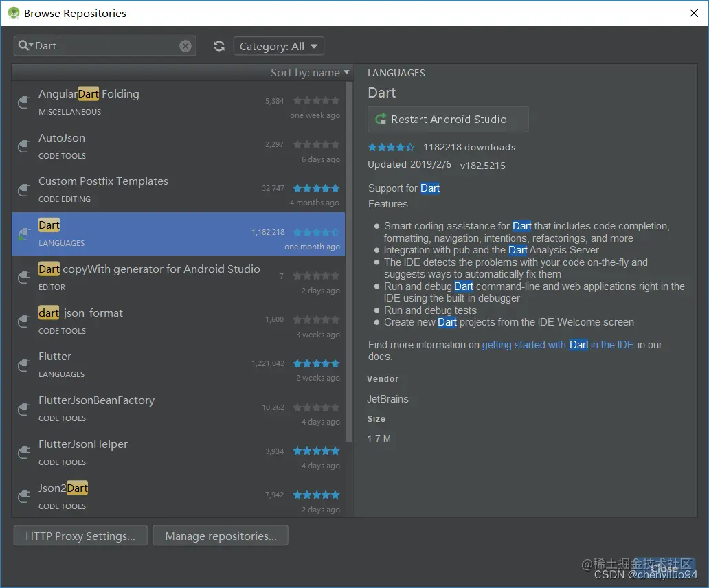Click into the Dart search input field
The width and height of the screenshot is (709, 588).
105,45
